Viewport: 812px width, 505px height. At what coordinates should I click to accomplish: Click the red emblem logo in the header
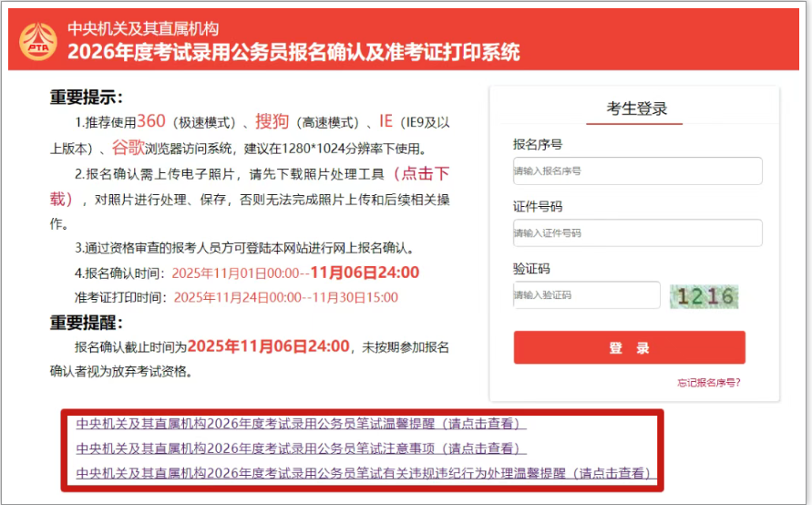coord(38,41)
